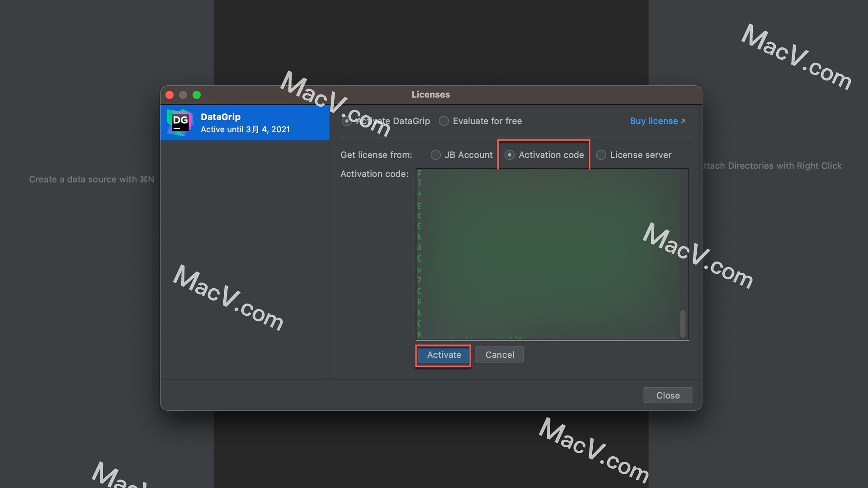Screen dimensions: 868x488
Task: Click the red close button of the Licenses window
Action: point(170,95)
